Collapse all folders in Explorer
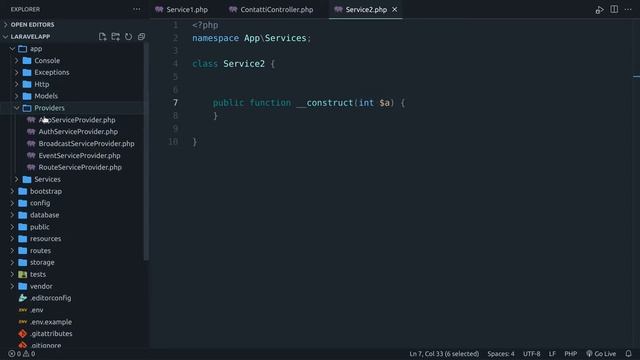The width and height of the screenshot is (640, 360). click(141, 37)
